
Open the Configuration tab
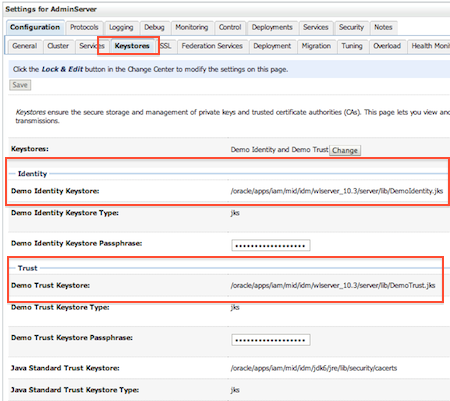(35, 27)
